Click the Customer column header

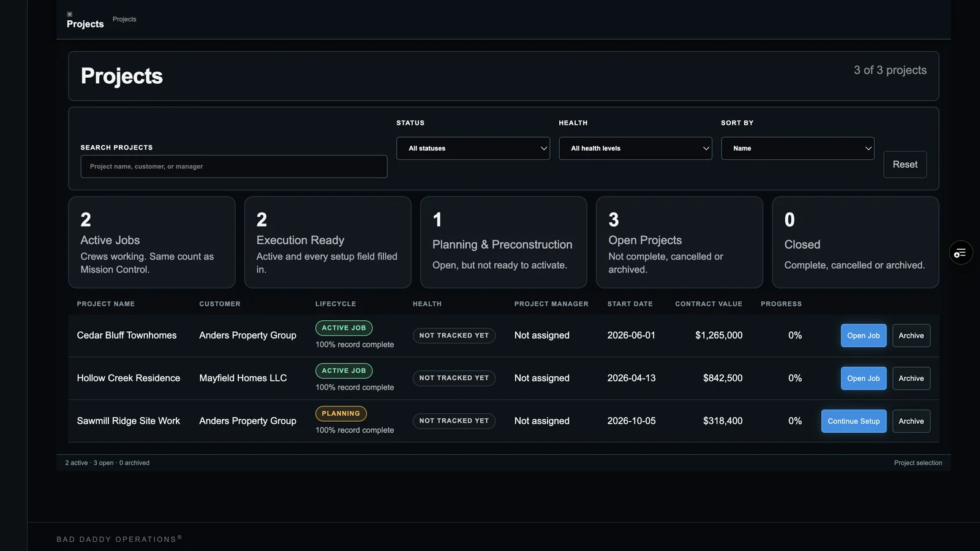point(220,304)
